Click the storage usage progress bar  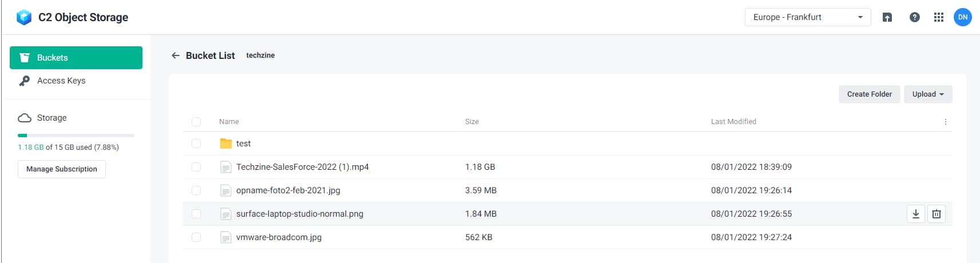pyautogui.click(x=76, y=136)
